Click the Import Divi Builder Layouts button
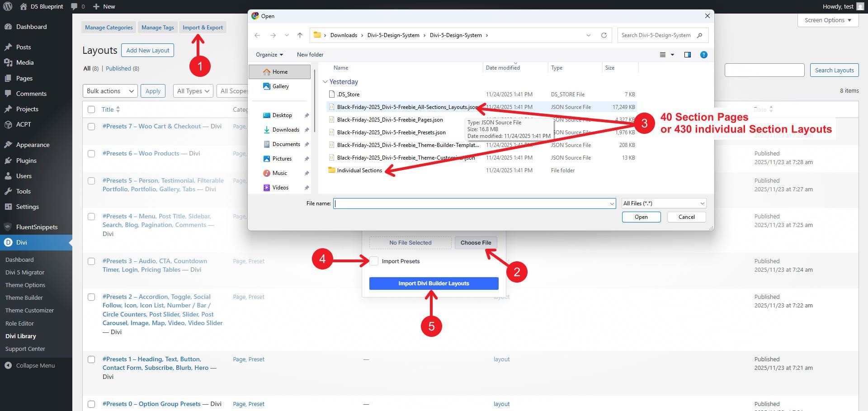This screenshot has width=868, height=411. pos(433,283)
